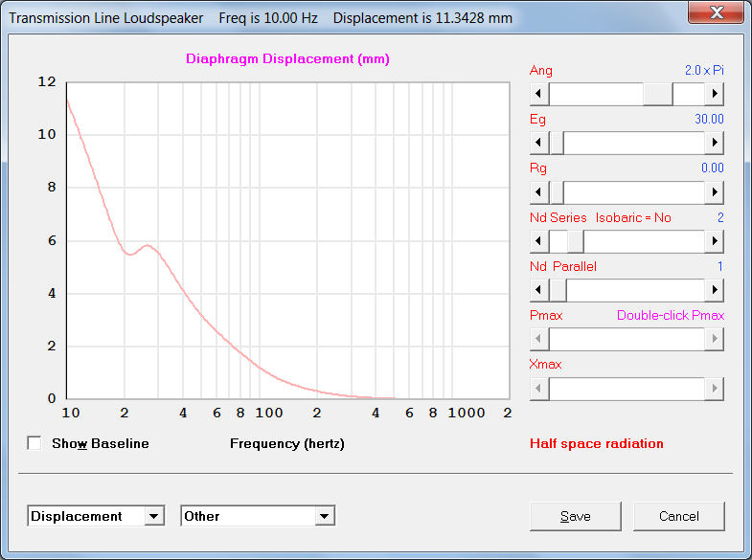Click the Cancel button
The width and height of the screenshot is (752, 560).
pos(679,516)
